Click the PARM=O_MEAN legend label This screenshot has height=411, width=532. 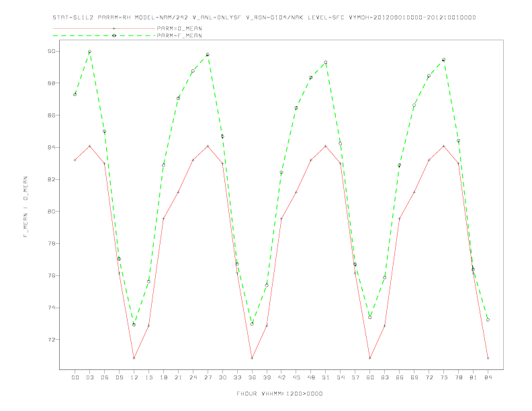[179, 28]
